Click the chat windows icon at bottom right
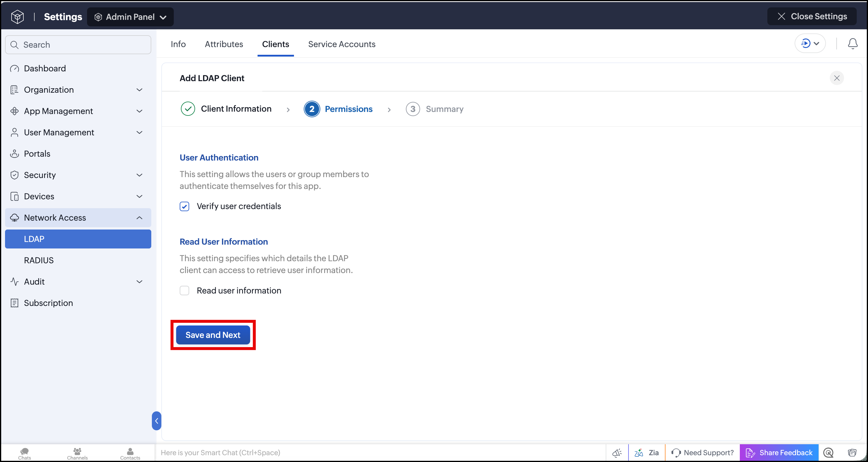868x462 pixels. point(852,453)
